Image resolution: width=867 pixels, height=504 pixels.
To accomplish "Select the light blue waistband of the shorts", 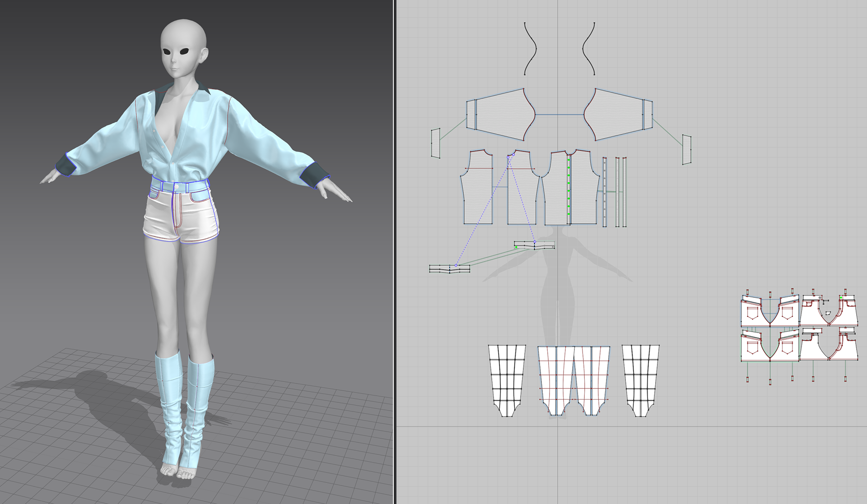I will [181, 185].
